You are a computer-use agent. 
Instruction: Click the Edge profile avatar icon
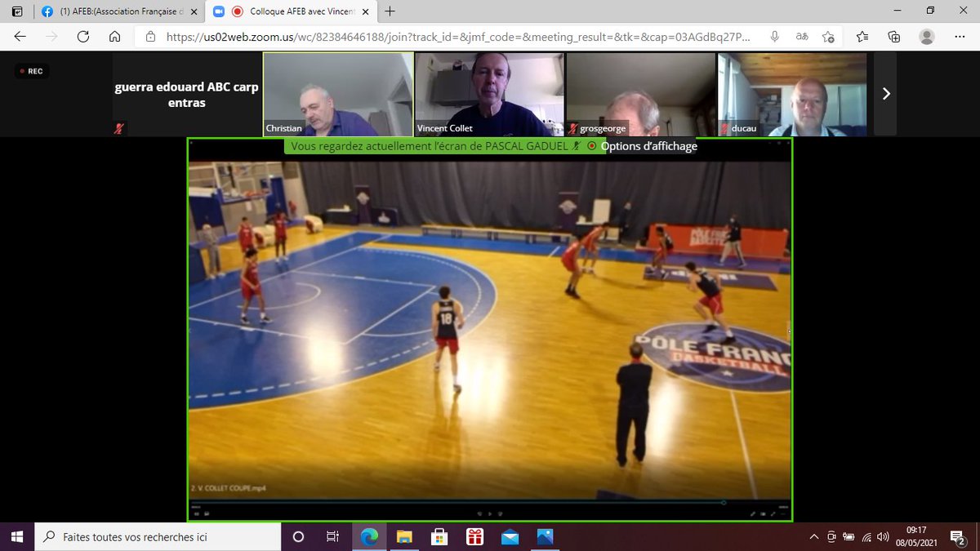point(926,37)
